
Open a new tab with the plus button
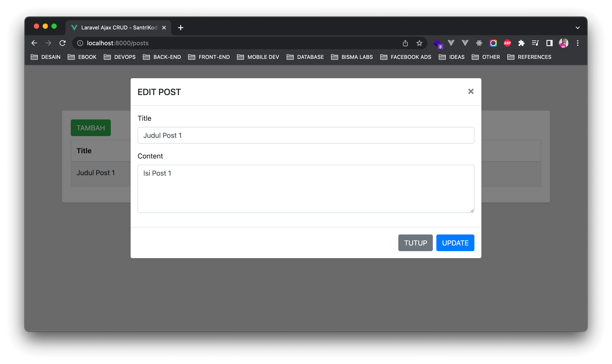click(x=180, y=28)
